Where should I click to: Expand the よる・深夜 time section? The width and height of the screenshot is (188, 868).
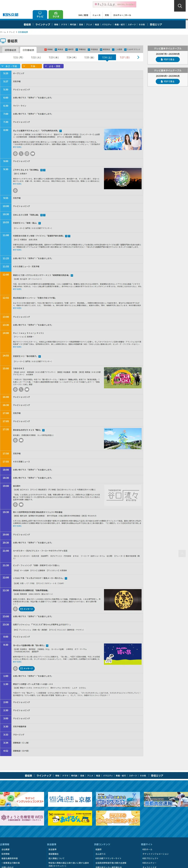point(54,66)
